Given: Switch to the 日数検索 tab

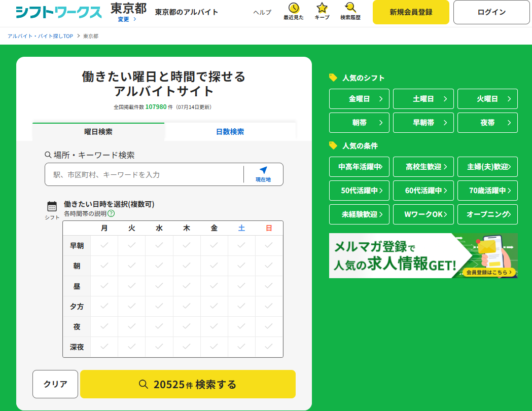Looking at the screenshot, I should point(230,131).
